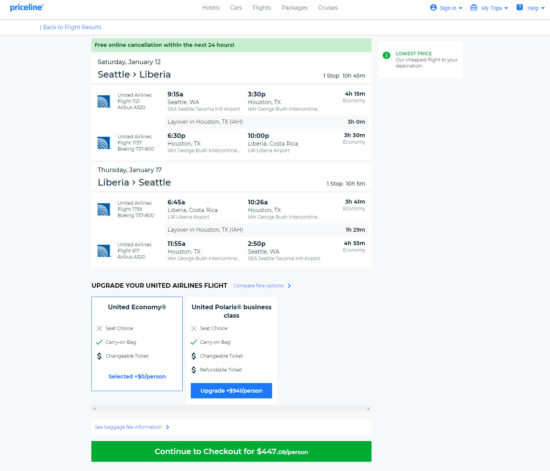The width and height of the screenshot is (550, 471).
Task: Click Refundable Ticket dollar icon under Polaris
Action: 194,370
